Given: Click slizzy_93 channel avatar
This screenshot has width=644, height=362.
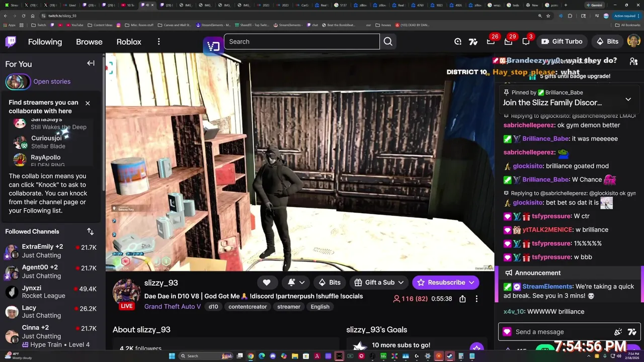Looking at the screenshot, I should pyautogui.click(x=126, y=292).
